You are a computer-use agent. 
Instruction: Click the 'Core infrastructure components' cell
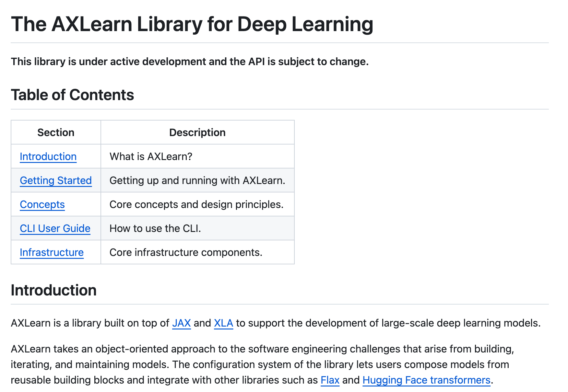pyautogui.click(x=186, y=252)
